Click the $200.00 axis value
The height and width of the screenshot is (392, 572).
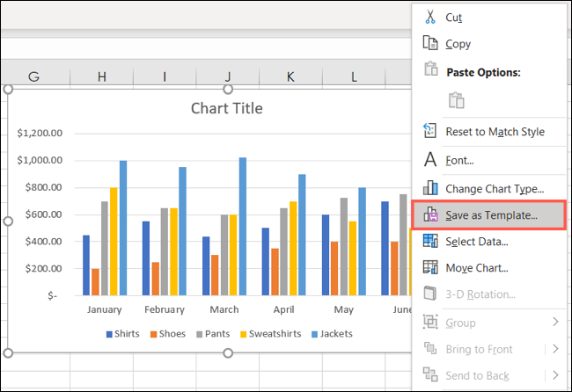[x=43, y=268]
